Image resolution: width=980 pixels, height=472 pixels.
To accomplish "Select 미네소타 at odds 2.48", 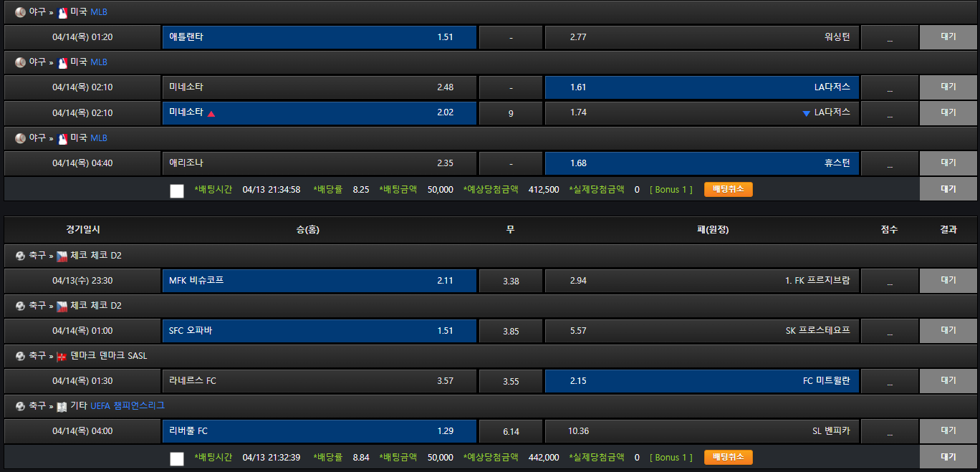I will pos(320,87).
